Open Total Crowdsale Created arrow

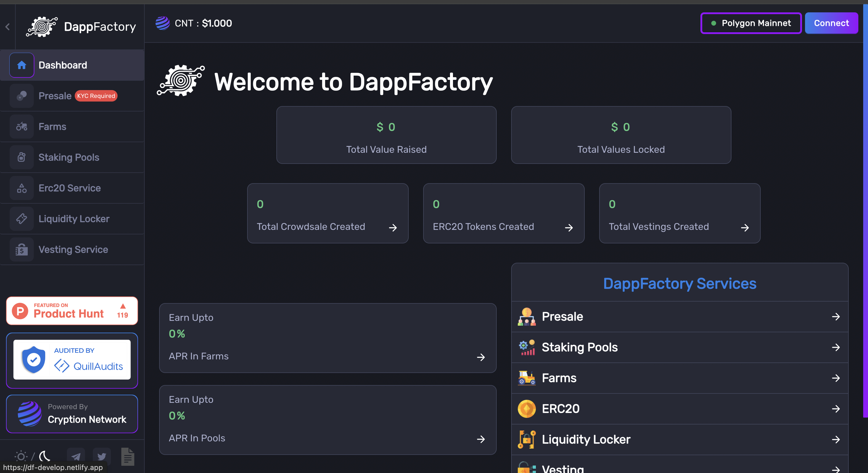coord(393,228)
